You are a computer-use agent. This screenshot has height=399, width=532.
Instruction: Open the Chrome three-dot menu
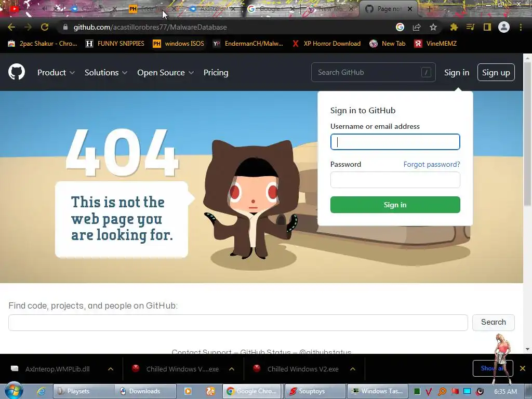click(x=521, y=27)
